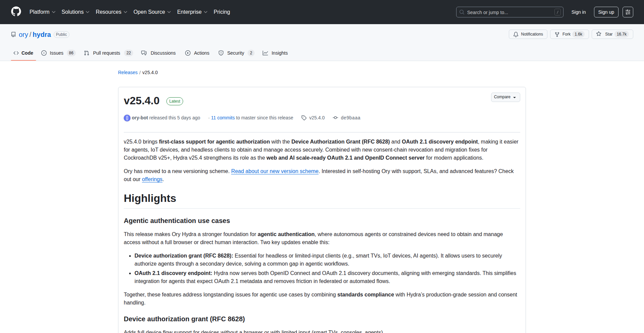Click the fork icon for ory/hydra
Viewport: 644px width, 333px height.
pos(557,34)
